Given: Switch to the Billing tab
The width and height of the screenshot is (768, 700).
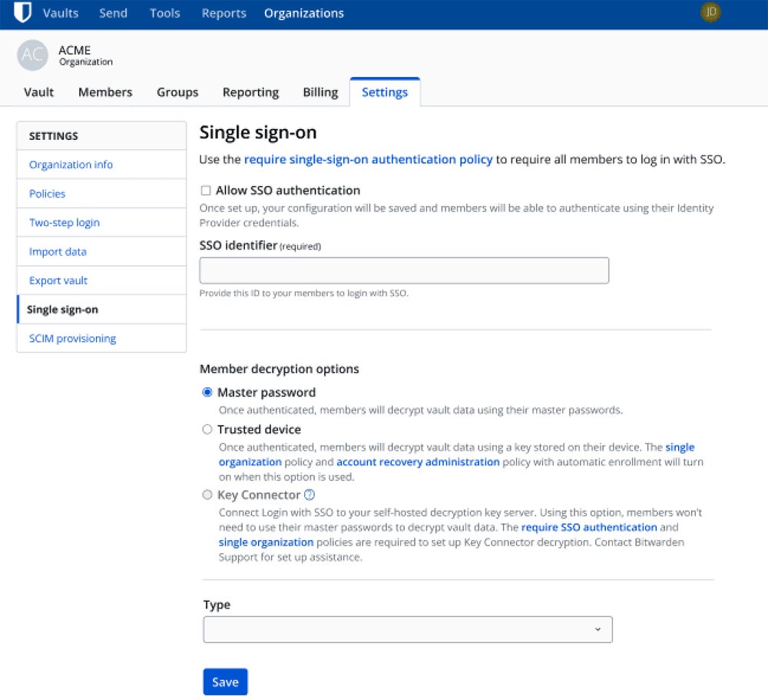Looking at the screenshot, I should coord(319,91).
